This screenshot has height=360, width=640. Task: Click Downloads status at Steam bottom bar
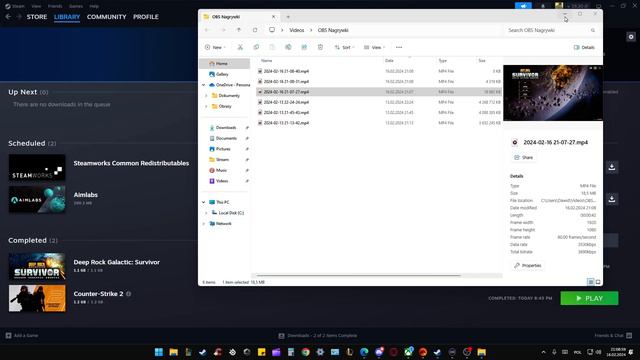pyautogui.click(x=318, y=336)
